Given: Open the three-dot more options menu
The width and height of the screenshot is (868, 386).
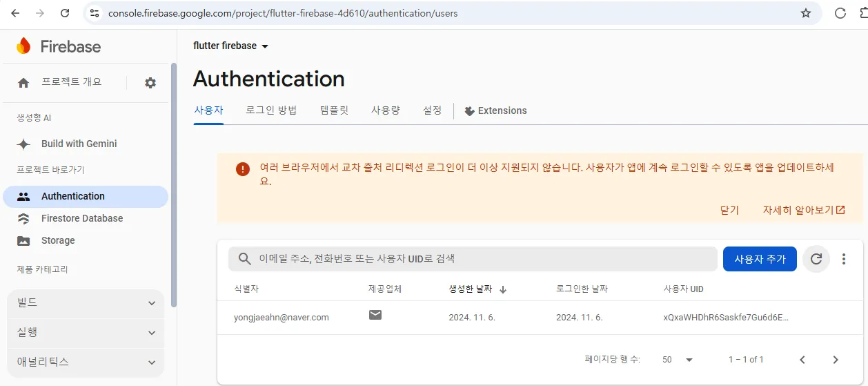Looking at the screenshot, I should [x=844, y=259].
